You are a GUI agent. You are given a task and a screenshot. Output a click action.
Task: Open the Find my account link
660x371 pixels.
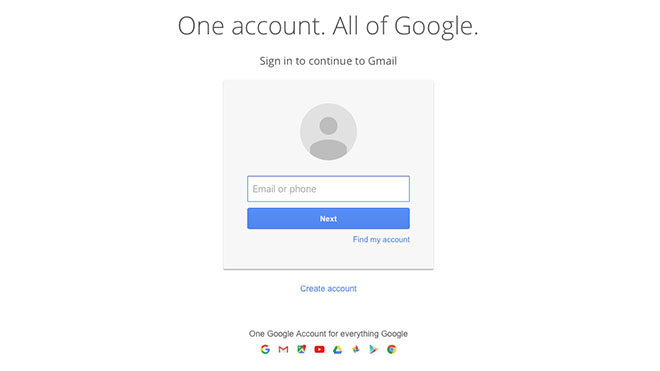[381, 239]
